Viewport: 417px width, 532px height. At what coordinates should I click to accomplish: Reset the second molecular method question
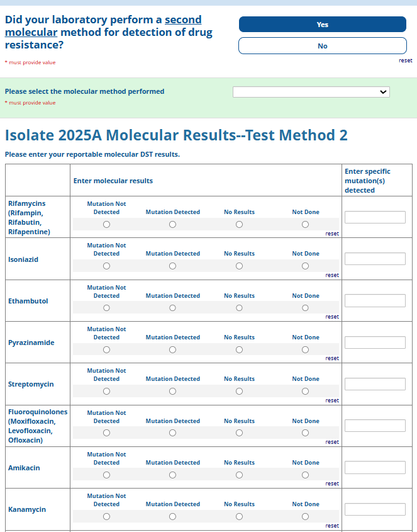click(x=405, y=60)
